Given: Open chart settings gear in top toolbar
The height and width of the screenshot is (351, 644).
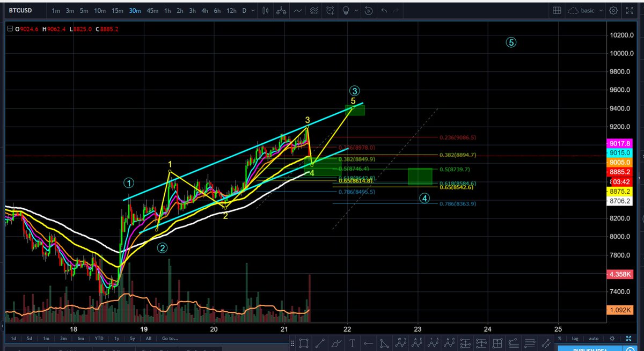Looking at the screenshot, I should coord(614,10).
